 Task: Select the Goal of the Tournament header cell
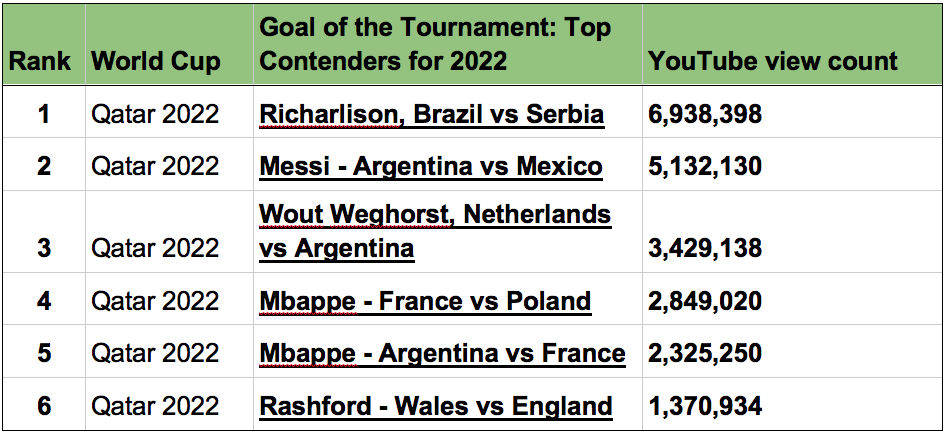tap(448, 45)
